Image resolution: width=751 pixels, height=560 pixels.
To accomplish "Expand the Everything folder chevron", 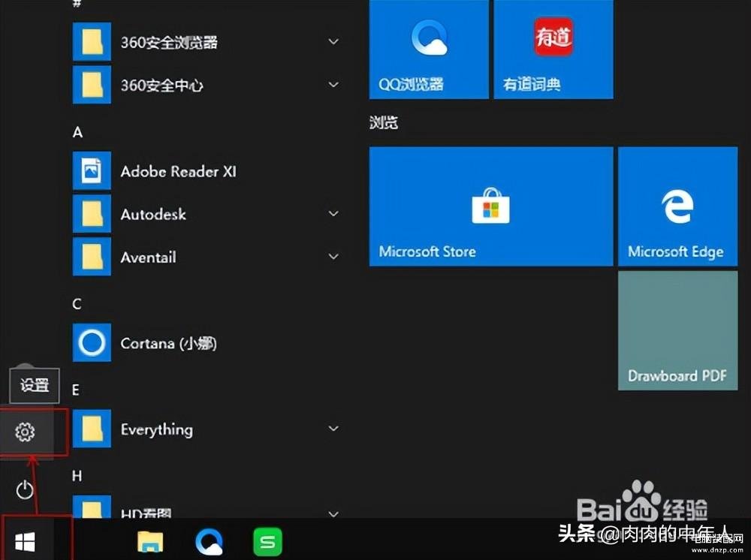I will (333, 429).
